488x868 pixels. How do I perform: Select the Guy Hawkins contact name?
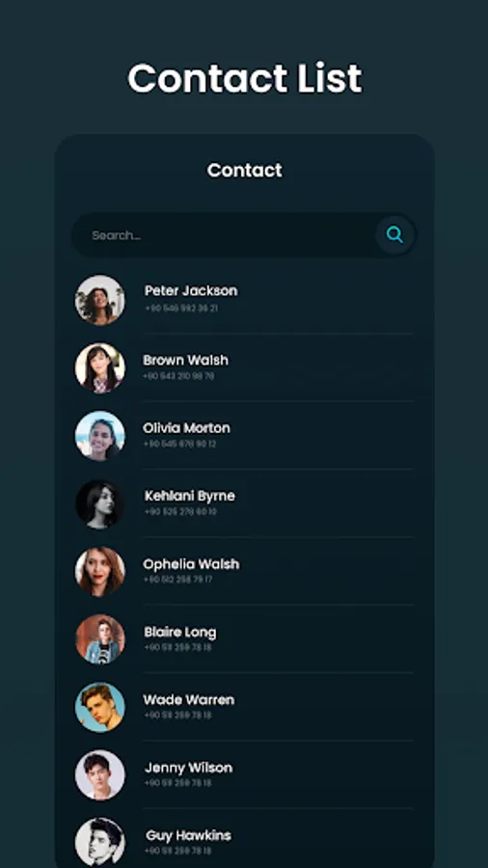[189, 835]
